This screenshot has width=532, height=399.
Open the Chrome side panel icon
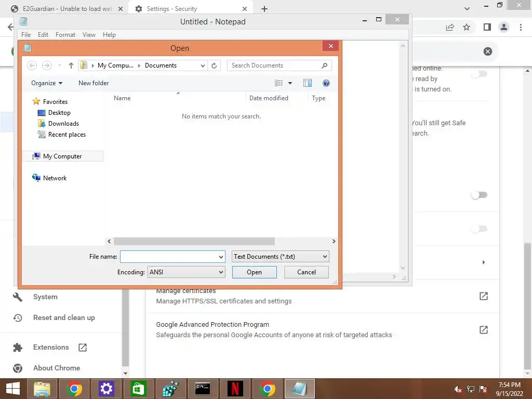487,27
